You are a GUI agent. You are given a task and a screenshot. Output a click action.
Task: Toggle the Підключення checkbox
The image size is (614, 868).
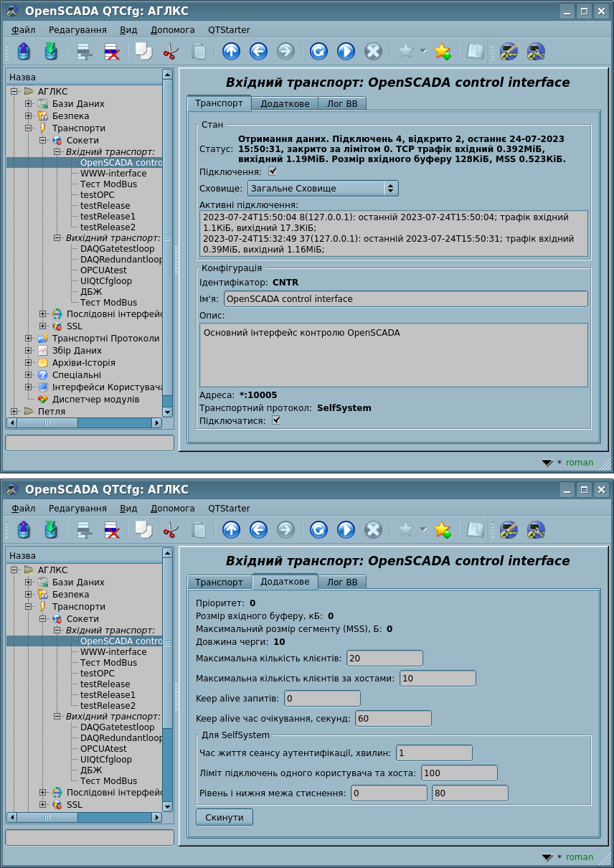click(x=273, y=171)
